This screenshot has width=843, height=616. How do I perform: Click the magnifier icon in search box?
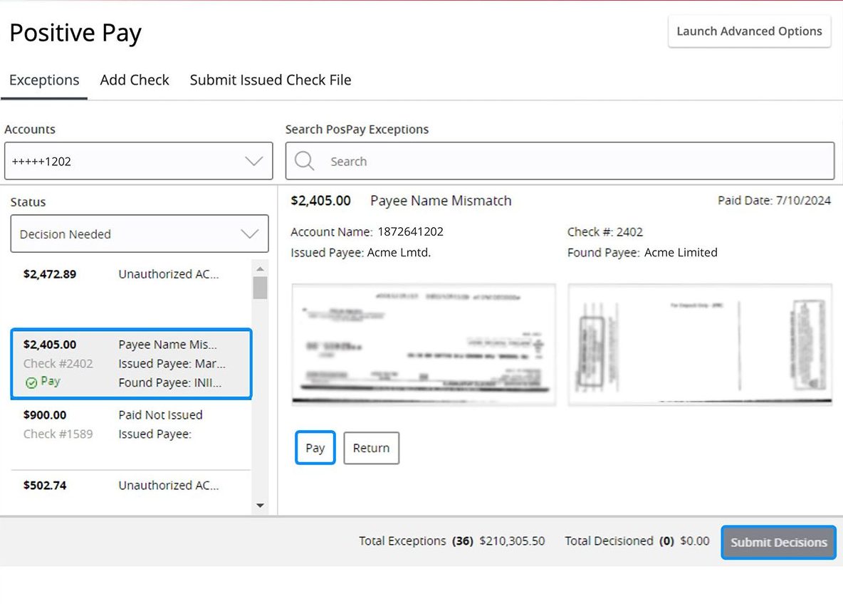click(304, 161)
